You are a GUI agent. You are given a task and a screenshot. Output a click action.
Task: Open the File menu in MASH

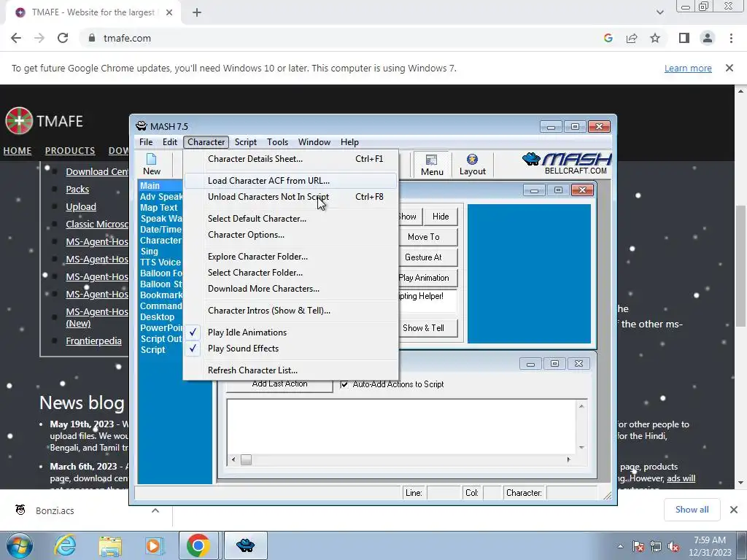(x=146, y=142)
